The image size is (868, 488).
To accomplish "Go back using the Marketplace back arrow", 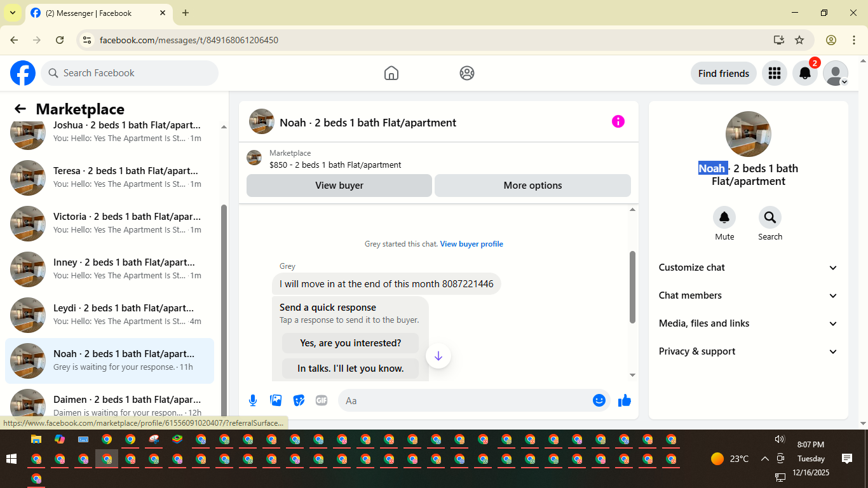I will click(20, 109).
